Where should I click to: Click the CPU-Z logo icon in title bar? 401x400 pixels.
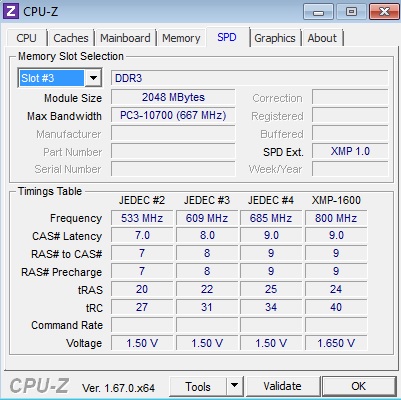click(10, 11)
